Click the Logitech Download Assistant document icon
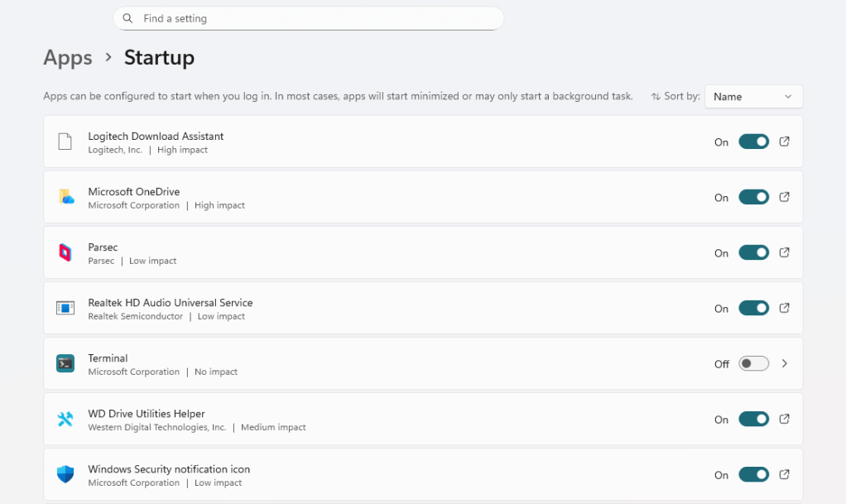This screenshot has height=504, width=846. (66, 142)
